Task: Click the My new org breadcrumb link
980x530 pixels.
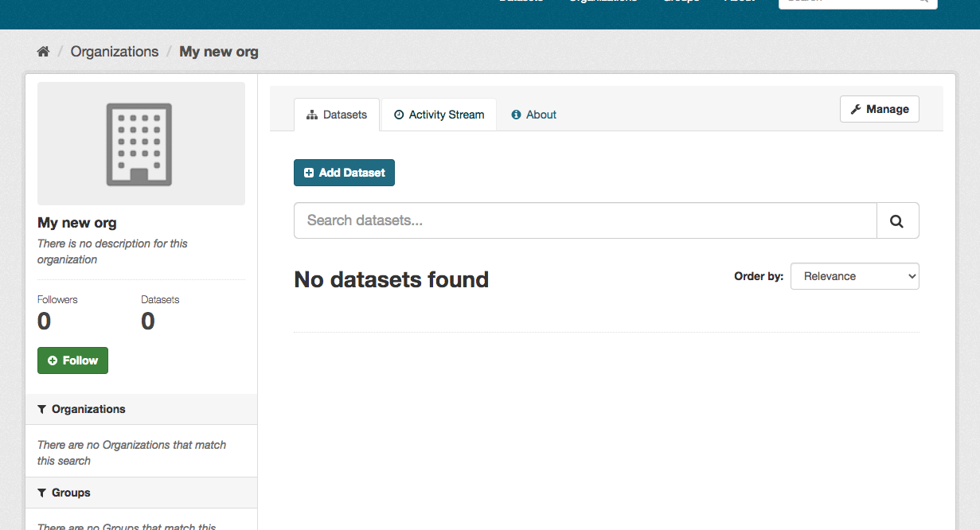Action: point(218,51)
